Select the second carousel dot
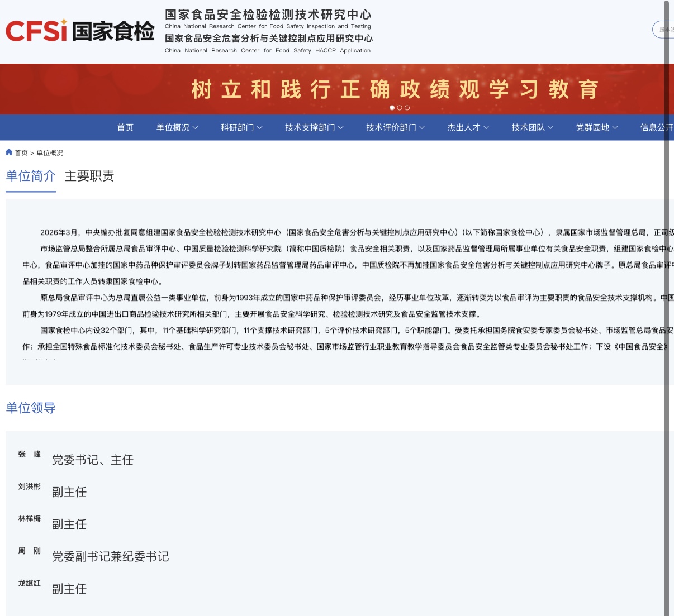 pyautogui.click(x=400, y=108)
